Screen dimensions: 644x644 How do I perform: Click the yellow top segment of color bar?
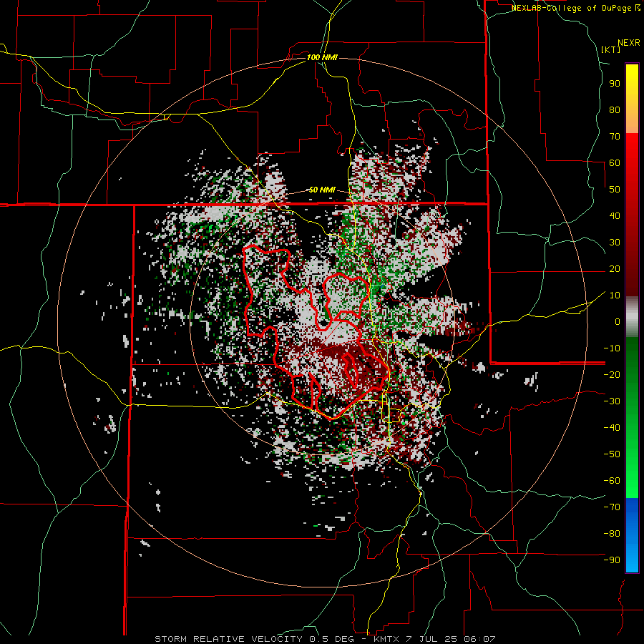632,99
